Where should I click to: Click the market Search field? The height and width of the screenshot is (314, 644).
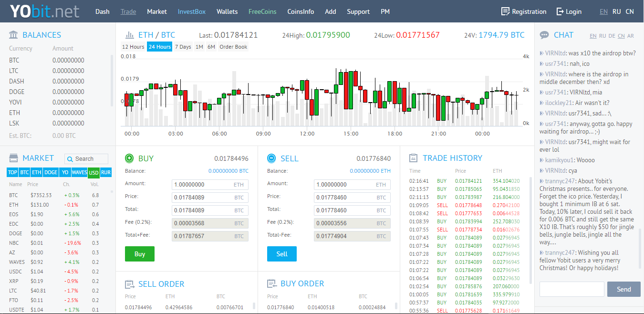click(x=86, y=159)
